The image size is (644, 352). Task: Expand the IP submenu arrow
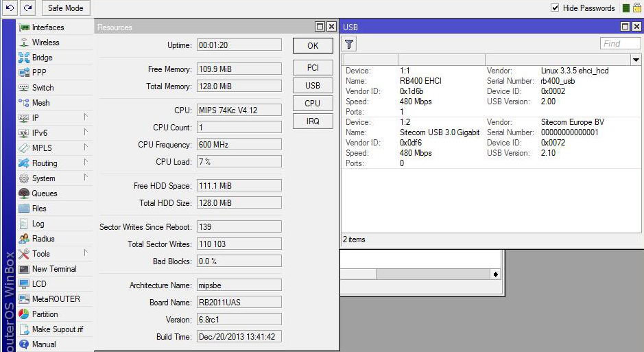(x=86, y=117)
